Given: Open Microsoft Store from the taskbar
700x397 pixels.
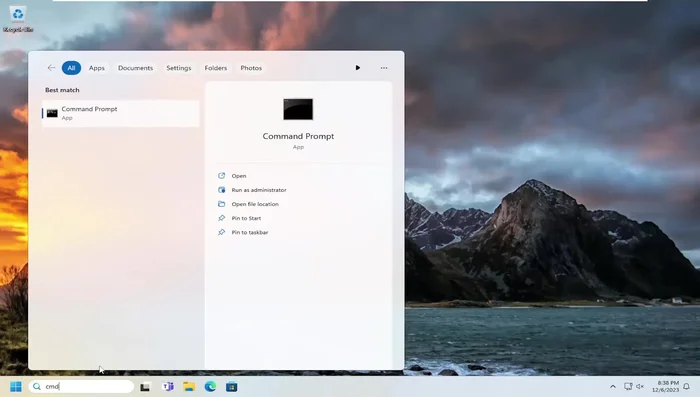Looking at the screenshot, I should pyautogui.click(x=232, y=387).
